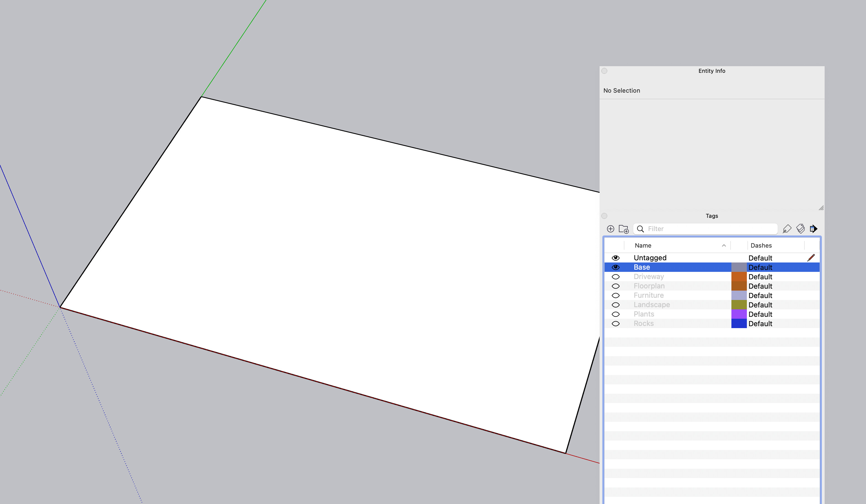Image resolution: width=866 pixels, height=504 pixels.
Task: Click the Add Tag Folder icon
Action: point(623,229)
